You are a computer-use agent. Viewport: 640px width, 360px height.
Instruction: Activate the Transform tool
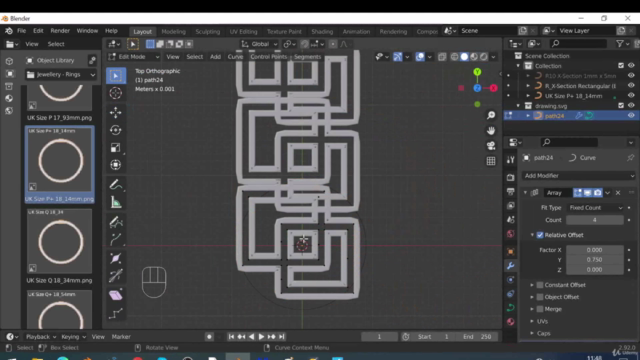click(116, 165)
